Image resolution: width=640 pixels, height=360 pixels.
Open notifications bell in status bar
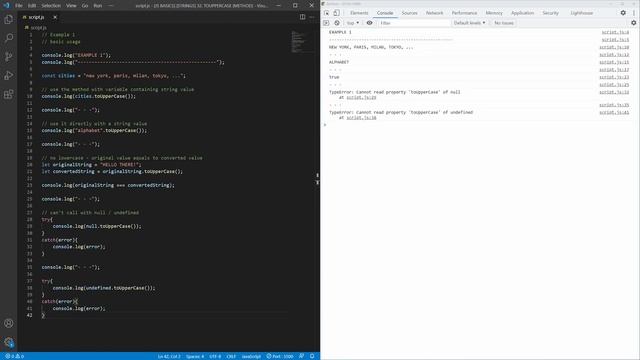click(x=312, y=356)
